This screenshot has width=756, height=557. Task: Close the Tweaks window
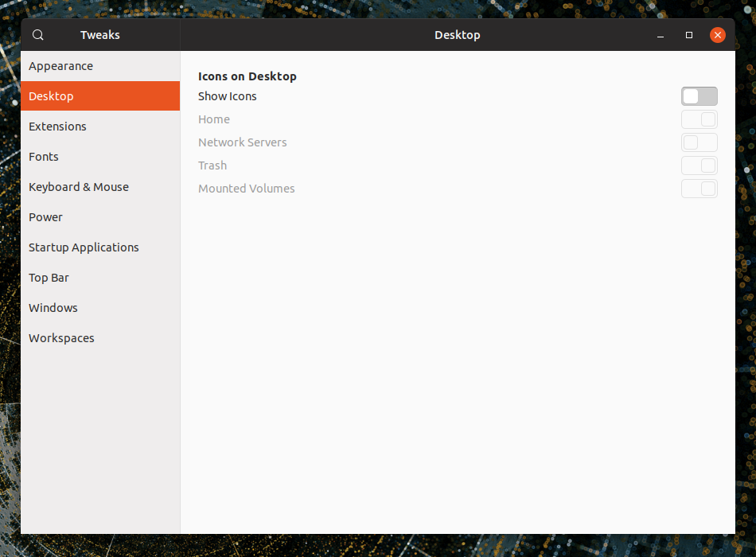coord(718,35)
